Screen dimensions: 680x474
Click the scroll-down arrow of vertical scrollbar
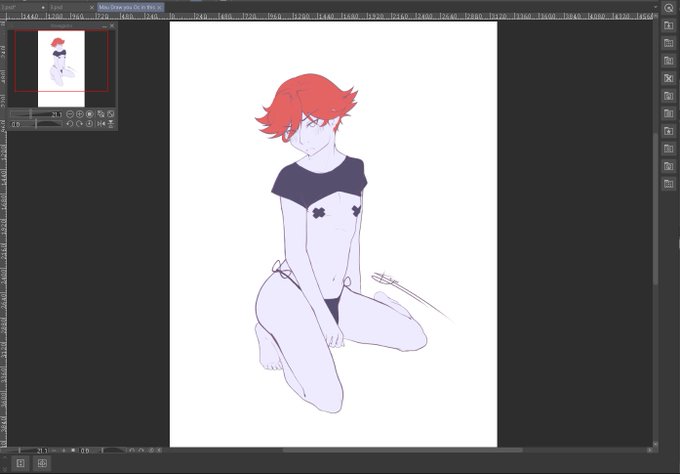655,445
